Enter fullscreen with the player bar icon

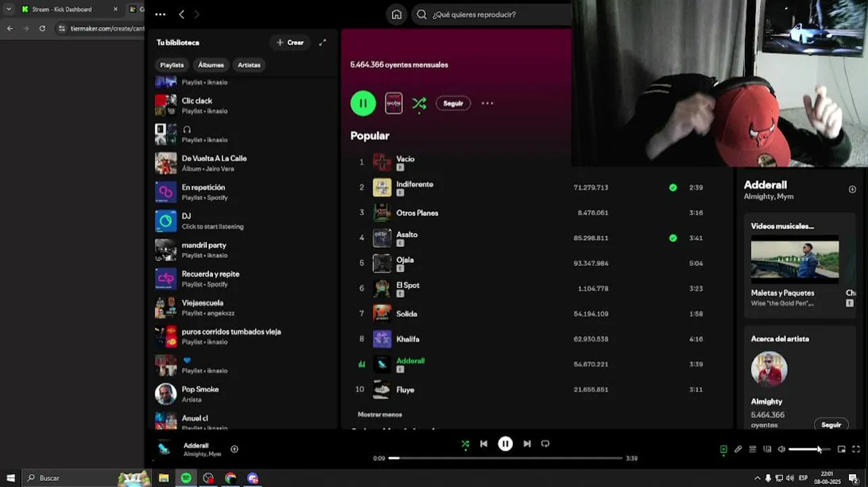(x=856, y=449)
